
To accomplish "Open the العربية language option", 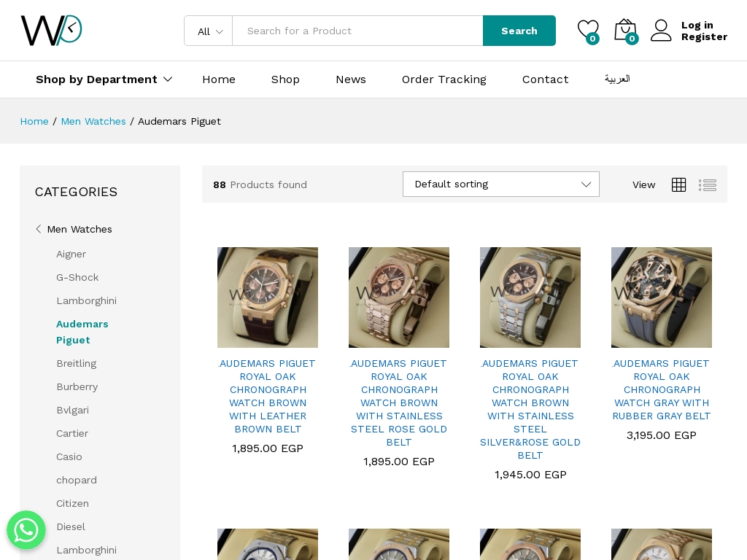I will [617, 79].
